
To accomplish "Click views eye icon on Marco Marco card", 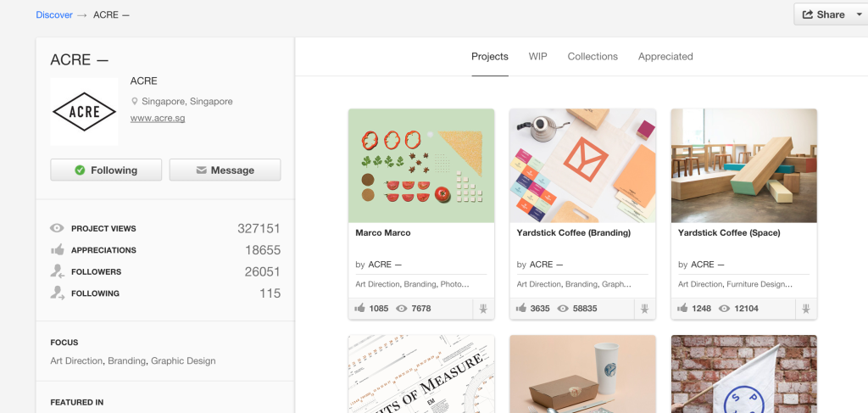I will (402, 309).
